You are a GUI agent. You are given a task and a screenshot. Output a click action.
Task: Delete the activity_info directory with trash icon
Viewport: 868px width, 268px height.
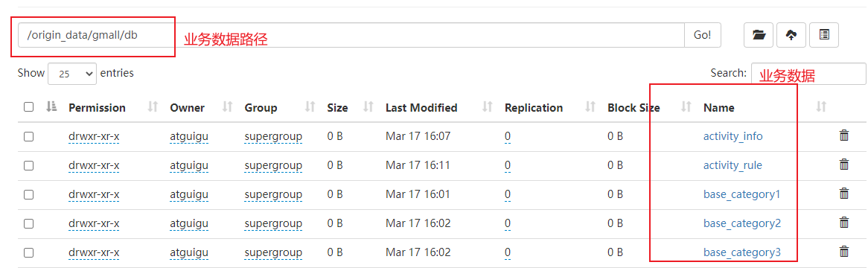(844, 135)
